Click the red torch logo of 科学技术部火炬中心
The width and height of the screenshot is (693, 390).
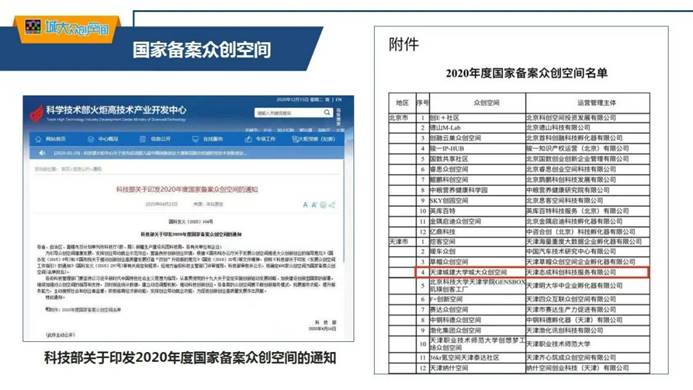coord(37,113)
